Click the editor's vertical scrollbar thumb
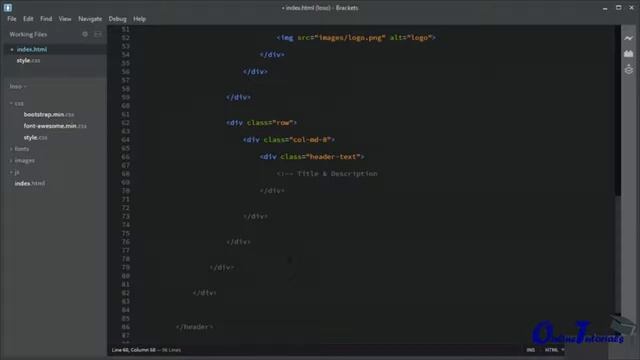 tap(618, 110)
